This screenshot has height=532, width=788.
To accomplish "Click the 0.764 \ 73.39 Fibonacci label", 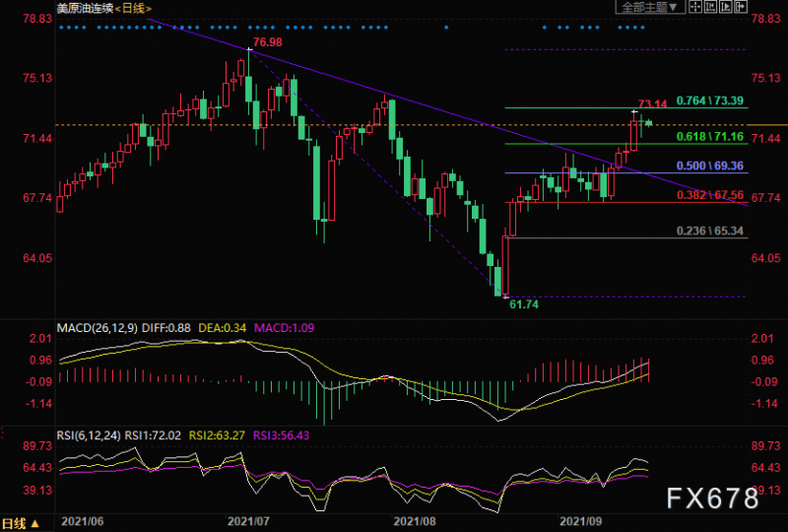I will [x=709, y=100].
